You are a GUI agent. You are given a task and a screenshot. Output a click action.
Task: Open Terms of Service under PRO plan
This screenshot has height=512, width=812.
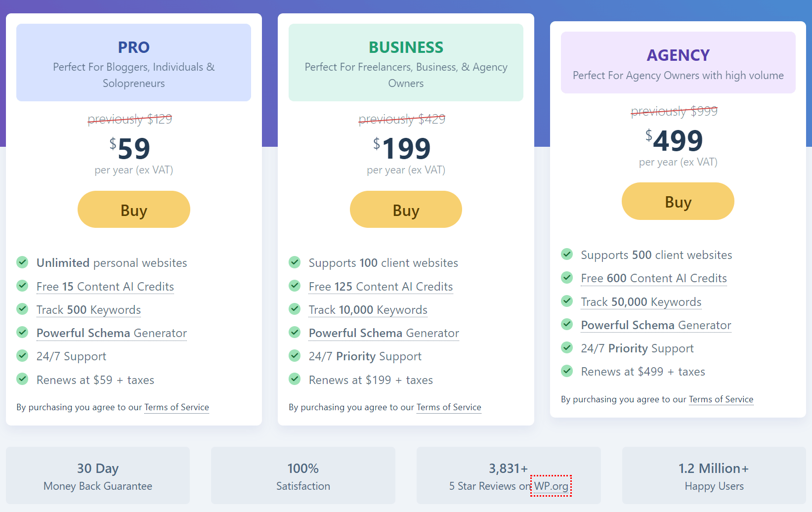pyautogui.click(x=176, y=407)
